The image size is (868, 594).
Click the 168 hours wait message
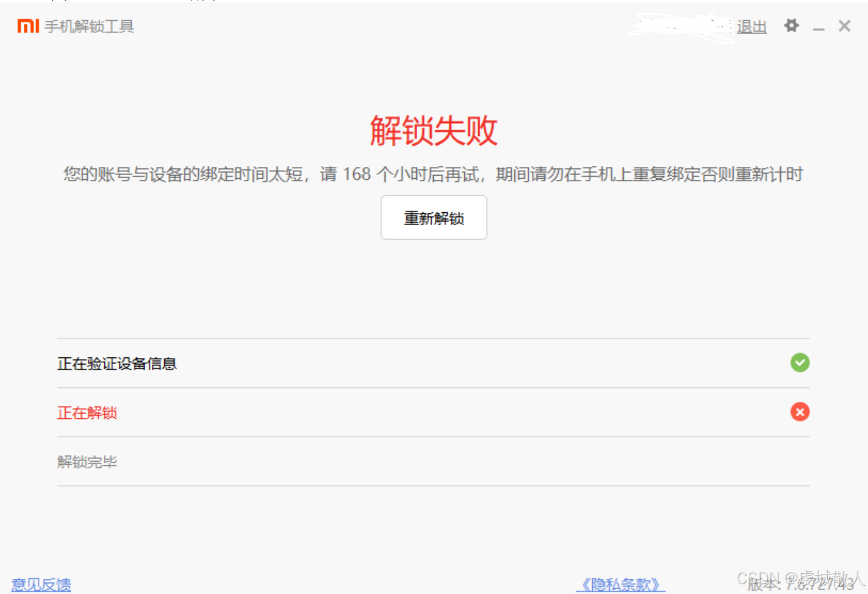click(434, 174)
